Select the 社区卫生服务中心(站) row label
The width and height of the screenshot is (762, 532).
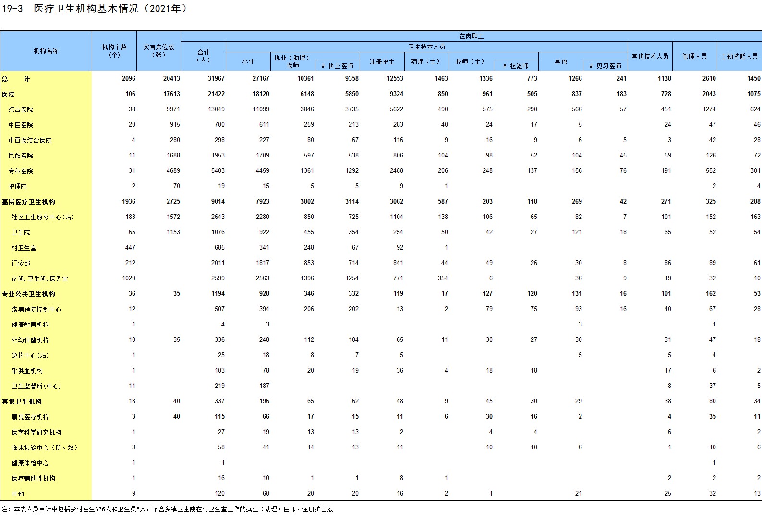(x=42, y=217)
